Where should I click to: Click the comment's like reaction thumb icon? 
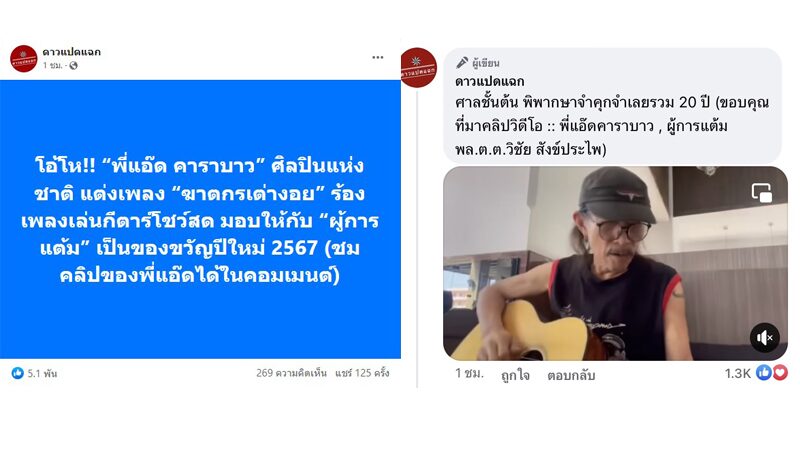coord(763,372)
